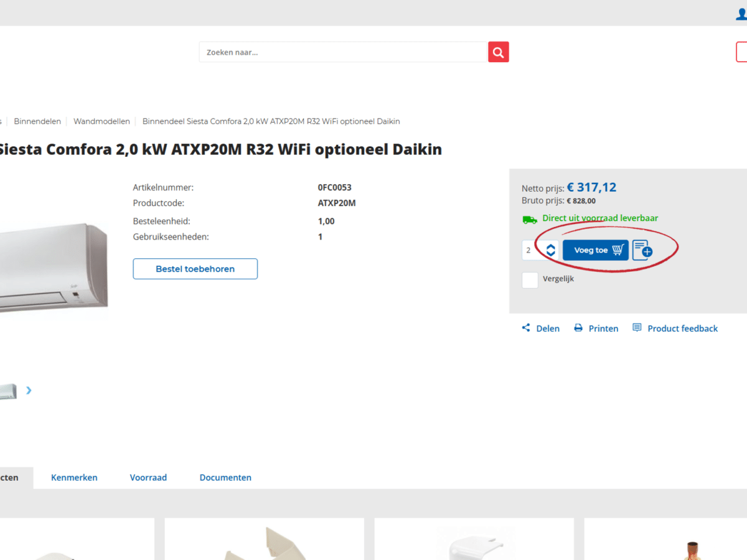
Task: Open the Wandmodellen breadcrumb link
Action: coord(101,121)
